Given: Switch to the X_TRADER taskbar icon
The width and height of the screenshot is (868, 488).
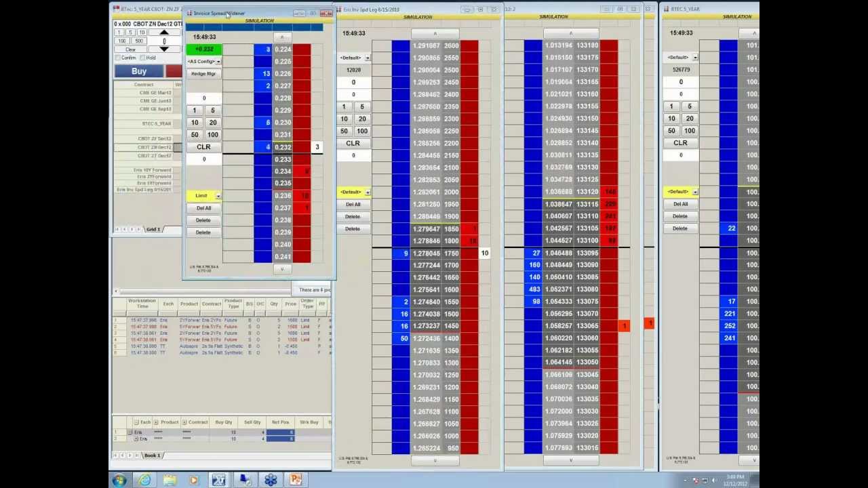Looking at the screenshot, I should click(x=219, y=481).
